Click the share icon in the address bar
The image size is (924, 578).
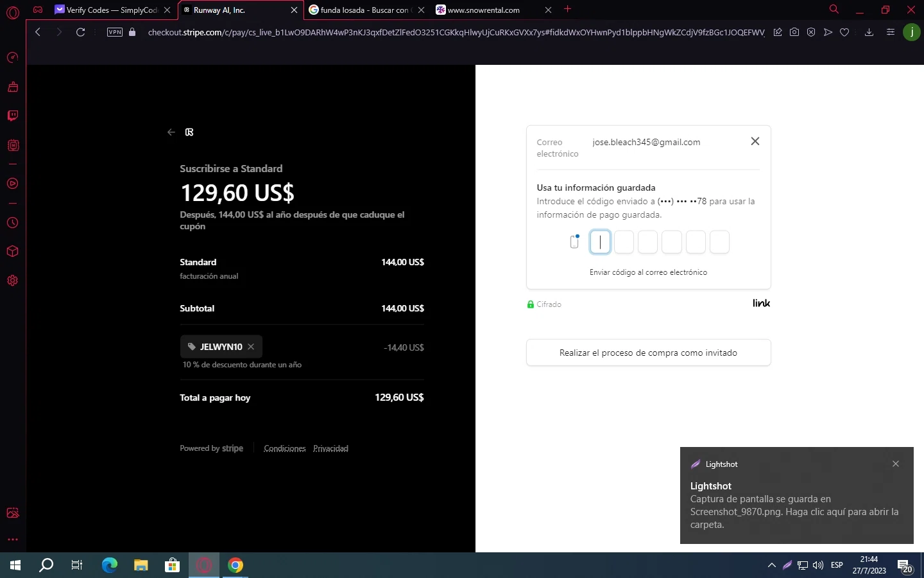pyautogui.click(x=778, y=32)
